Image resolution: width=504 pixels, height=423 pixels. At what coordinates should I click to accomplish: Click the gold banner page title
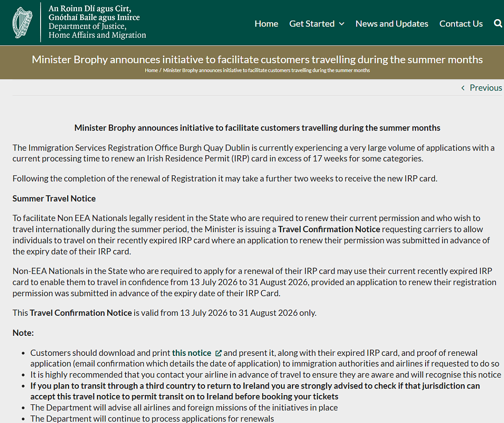pos(257,59)
